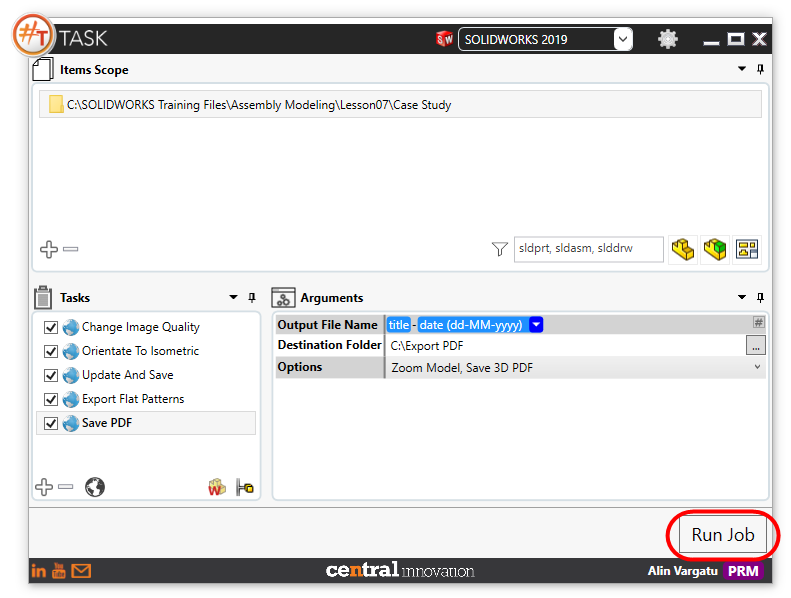Open the Arguments panel dropdown arrow

[742, 297]
